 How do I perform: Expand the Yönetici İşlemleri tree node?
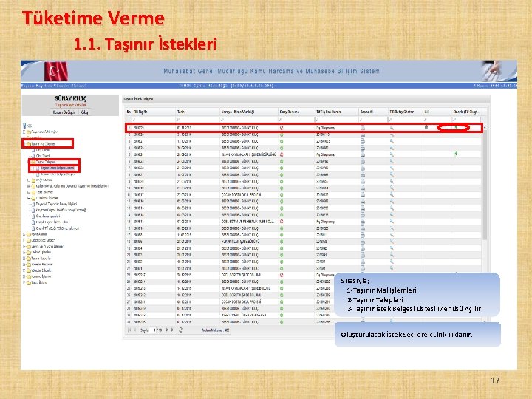point(24,270)
